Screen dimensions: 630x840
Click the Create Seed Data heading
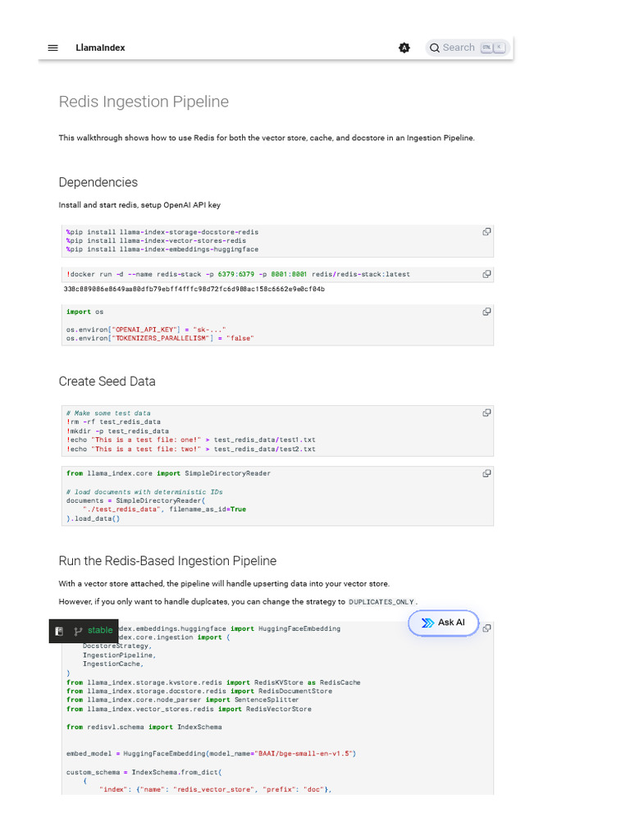[x=107, y=381]
